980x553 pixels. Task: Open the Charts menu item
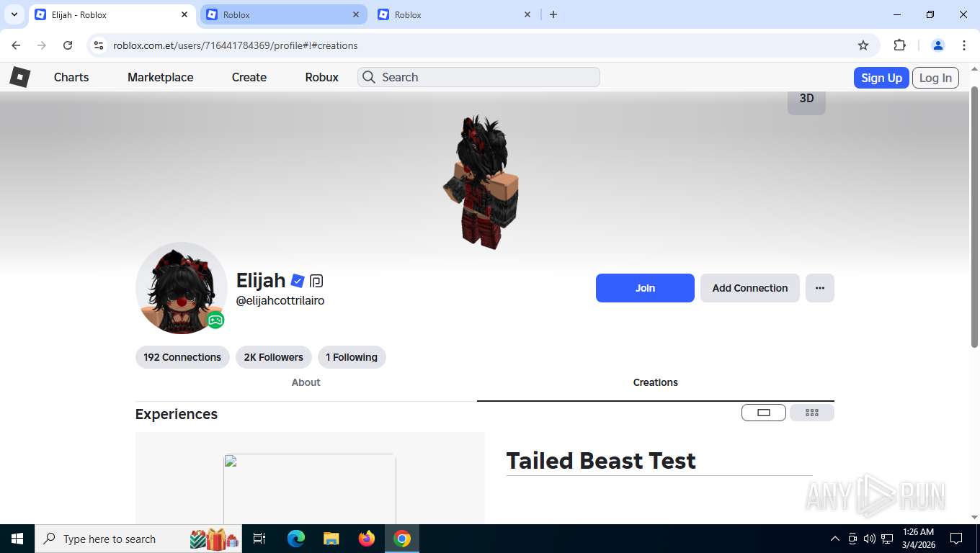(x=71, y=77)
